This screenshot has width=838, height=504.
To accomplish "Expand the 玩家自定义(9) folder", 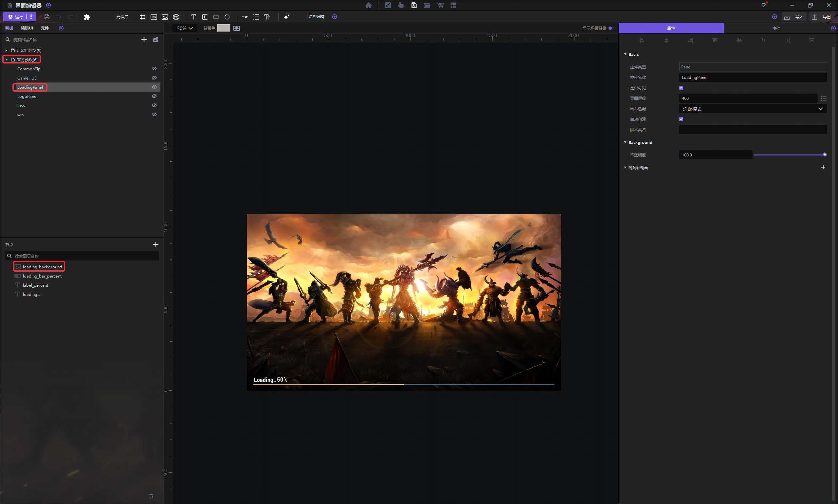I will pyautogui.click(x=6, y=50).
